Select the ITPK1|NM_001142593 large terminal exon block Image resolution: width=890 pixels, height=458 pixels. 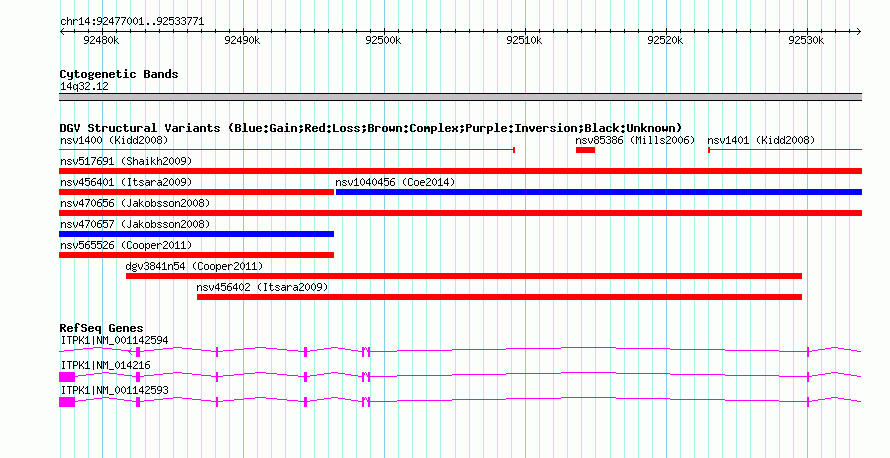pyautogui.click(x=67, y=402)
